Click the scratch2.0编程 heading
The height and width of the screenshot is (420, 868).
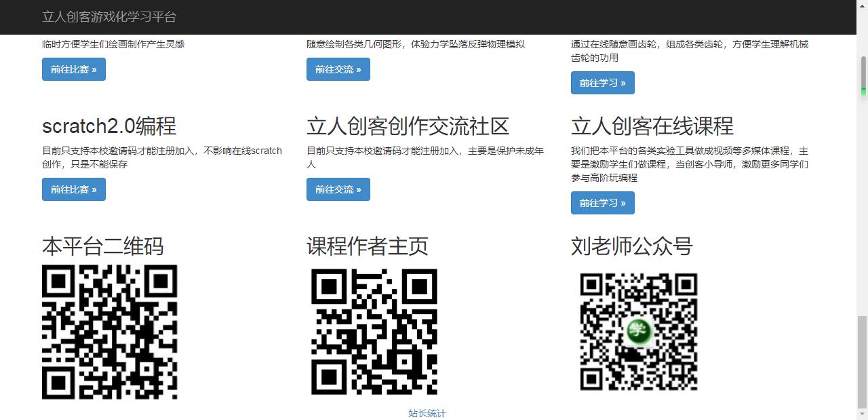tap(109, 126)
